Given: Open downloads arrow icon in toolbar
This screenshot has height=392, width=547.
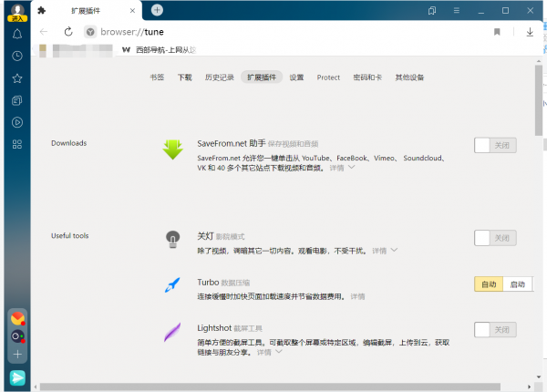Looking at the screenshot, I should pos(530,32).
